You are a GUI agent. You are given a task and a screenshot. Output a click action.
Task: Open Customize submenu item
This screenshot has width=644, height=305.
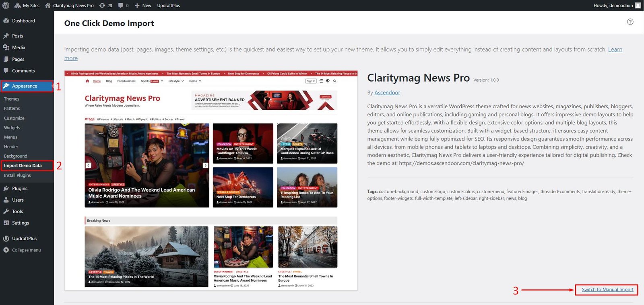(x=14, y=118)
